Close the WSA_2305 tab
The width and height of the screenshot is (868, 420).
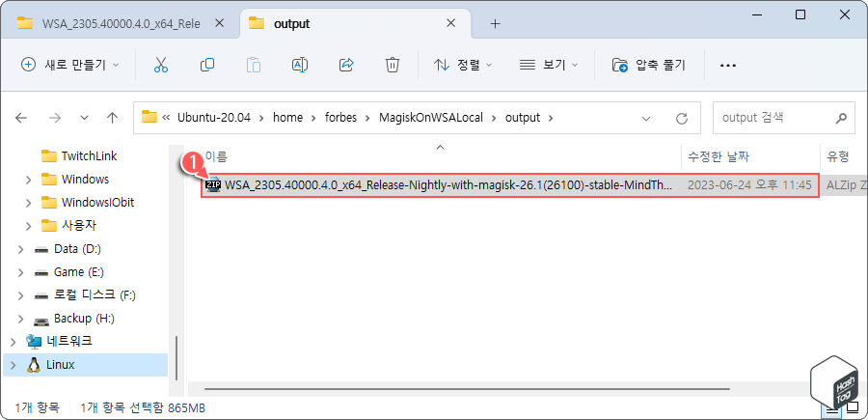pyautogui.click(x=219, y=23)
